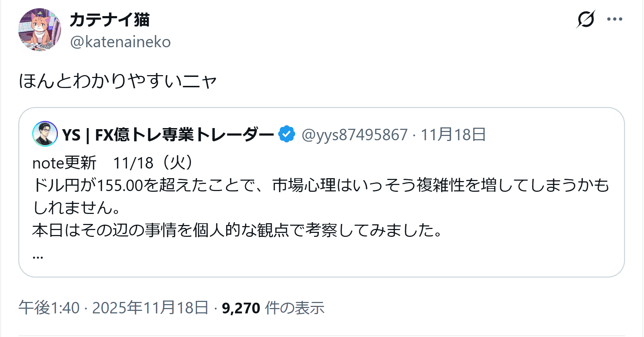Click the full date 2025年11月18日
This screenshot has height=337, width=644.
pyautogui.click(x=150, y=308)
